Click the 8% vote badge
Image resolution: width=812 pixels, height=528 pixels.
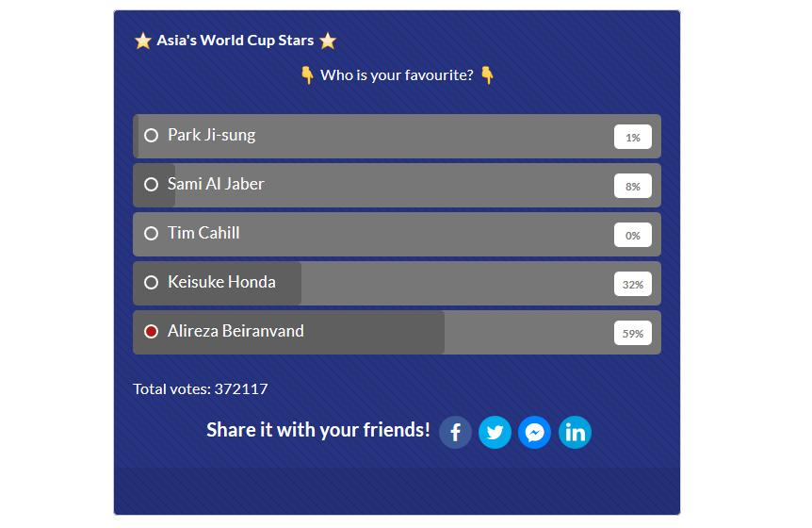[633, 187]
